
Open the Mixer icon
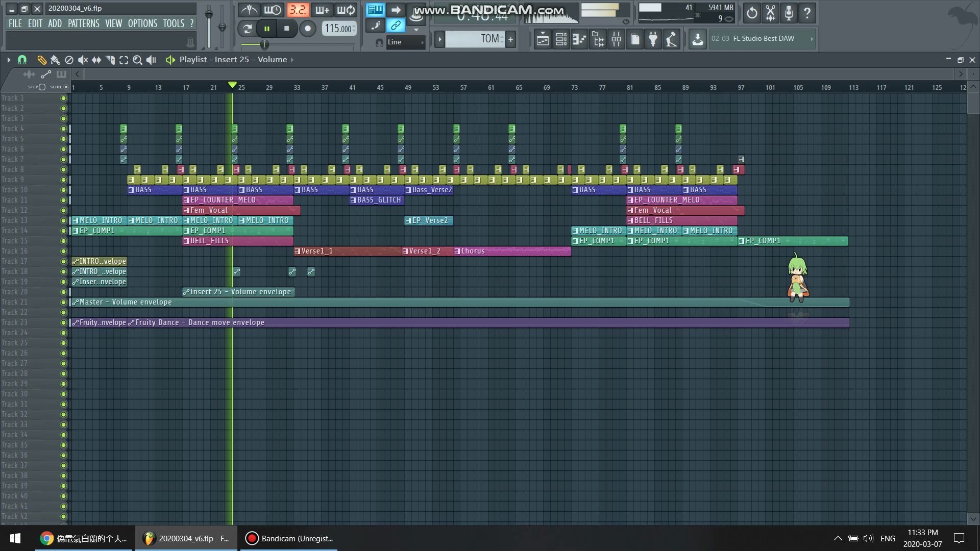tap(616, 39)
